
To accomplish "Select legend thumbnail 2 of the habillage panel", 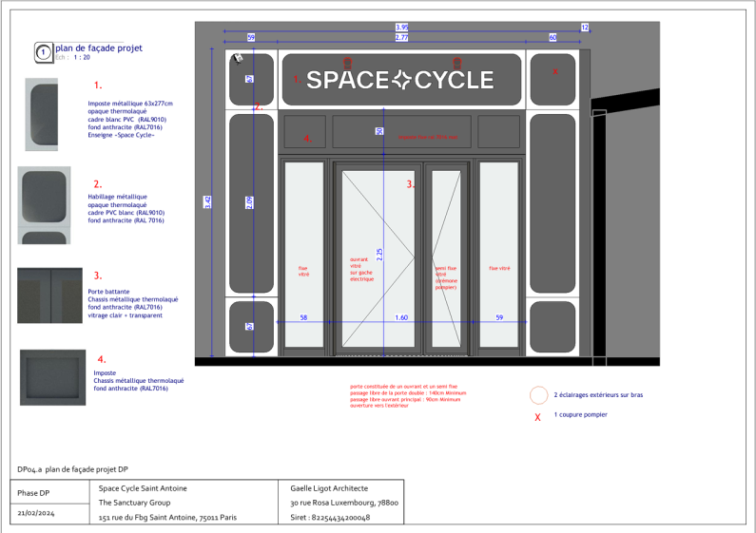I will 44,205.
